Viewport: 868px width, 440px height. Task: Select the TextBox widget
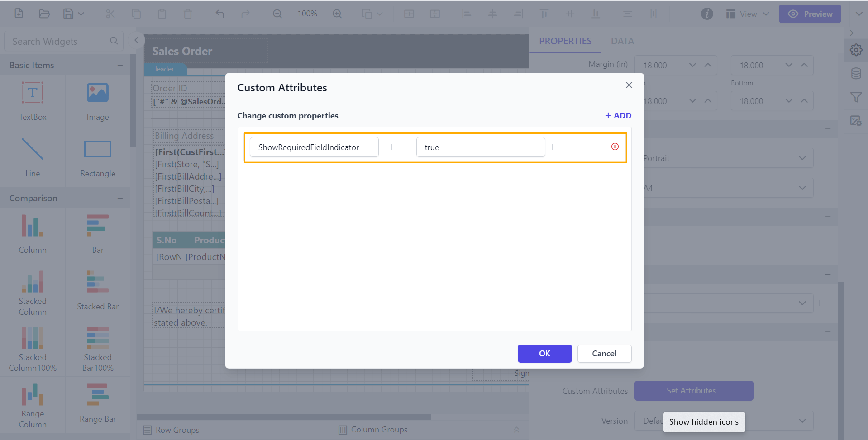(32, 100)
